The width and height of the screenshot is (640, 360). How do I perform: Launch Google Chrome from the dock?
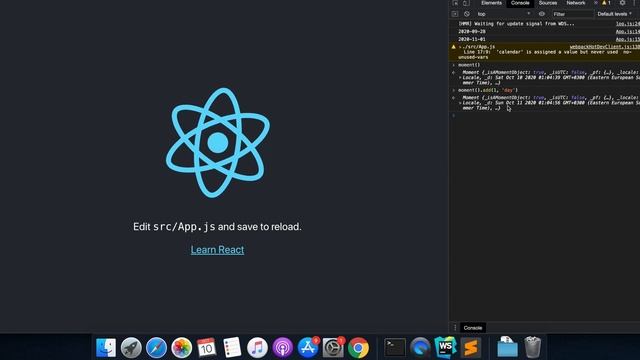coord(358,348)
